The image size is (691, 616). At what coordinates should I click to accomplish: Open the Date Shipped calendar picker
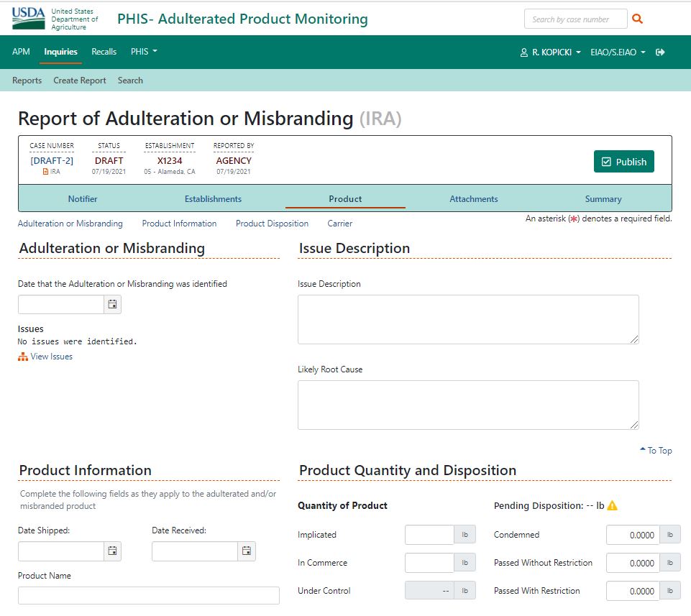tap(113, 551)
